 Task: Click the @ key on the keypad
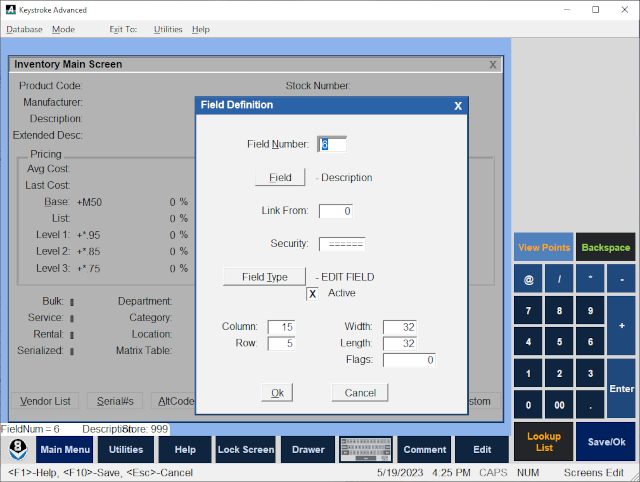tap(528, 279)
